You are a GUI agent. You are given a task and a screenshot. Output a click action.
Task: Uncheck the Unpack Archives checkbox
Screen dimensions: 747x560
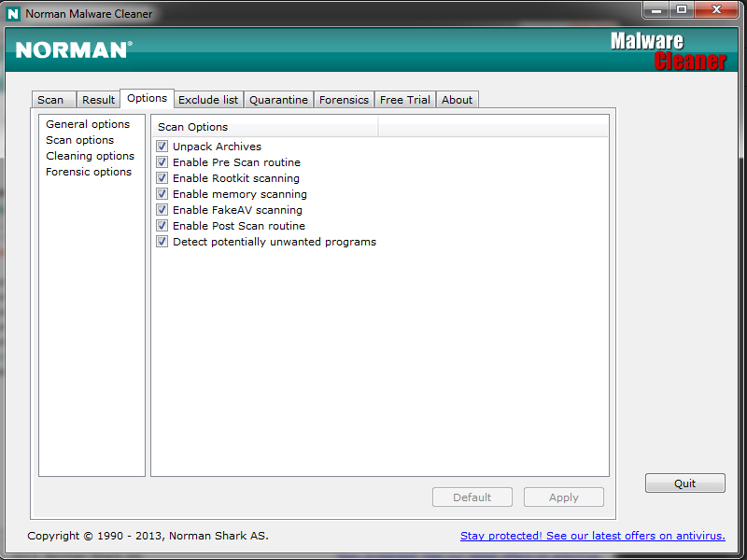point(162,147)
